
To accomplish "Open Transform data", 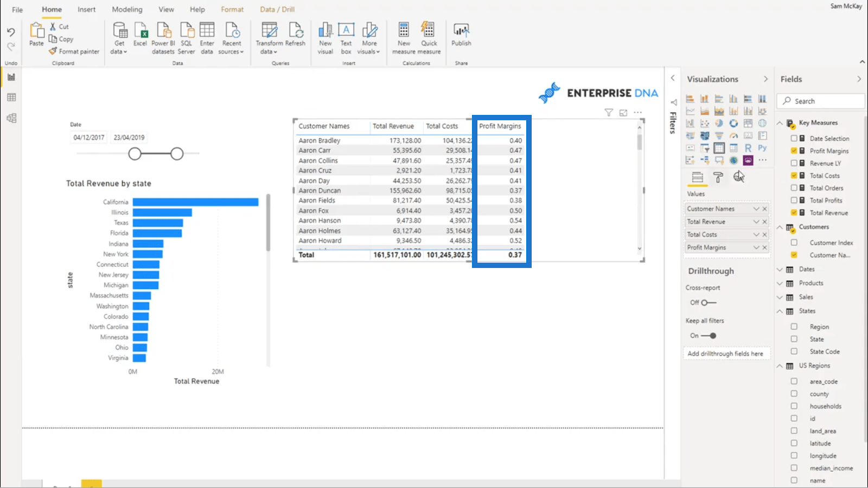I will (x=269, y=38).
